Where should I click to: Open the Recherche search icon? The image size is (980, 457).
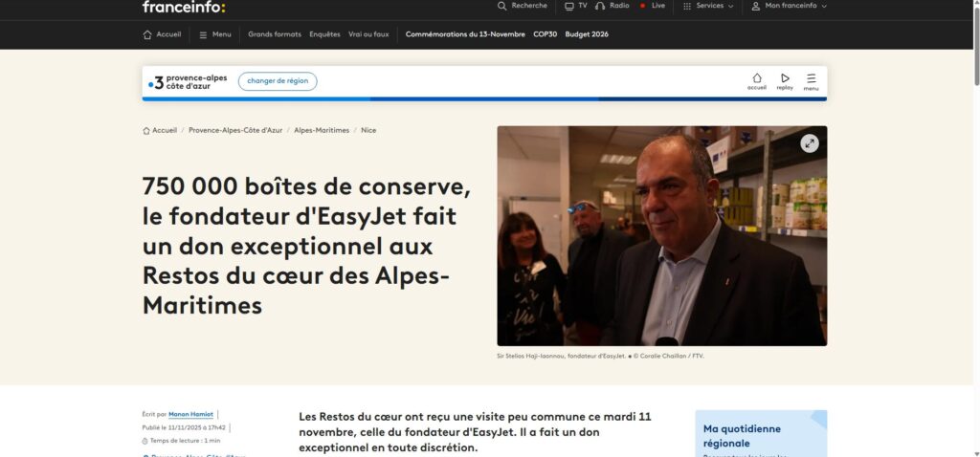(x=501, y=6)
